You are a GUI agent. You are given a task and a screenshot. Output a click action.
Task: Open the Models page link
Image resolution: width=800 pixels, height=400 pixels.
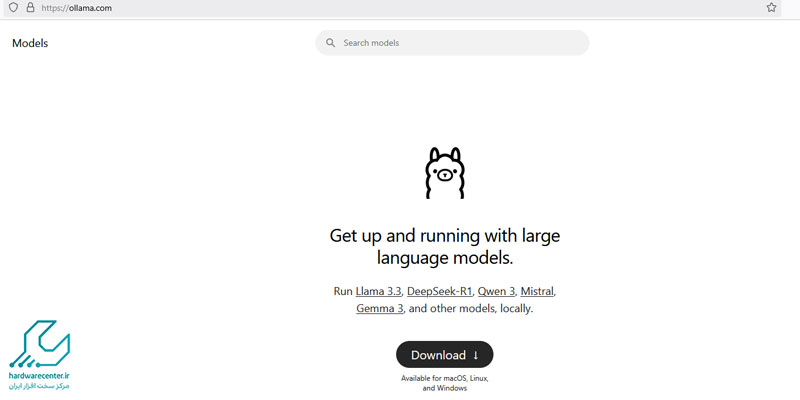[30, 43]
